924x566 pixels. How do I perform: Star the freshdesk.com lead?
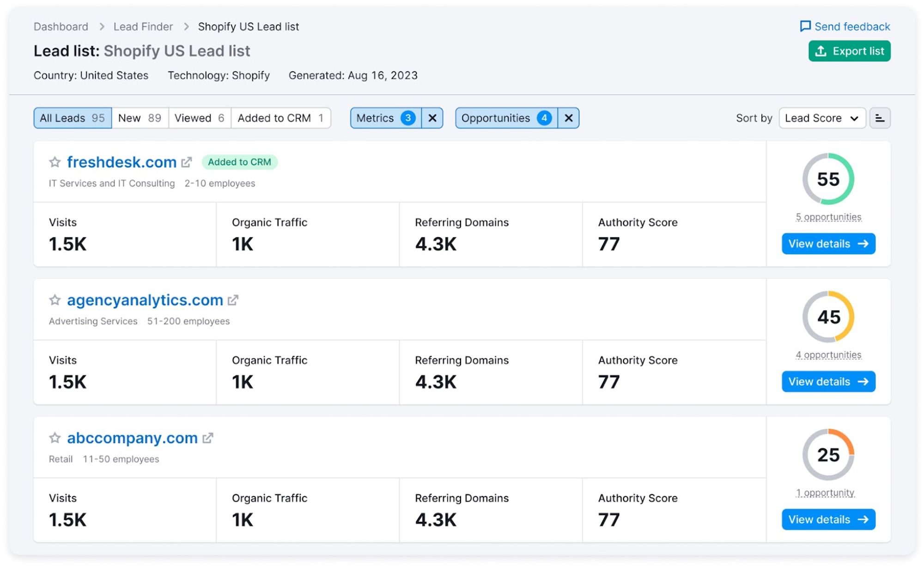[55, 162]
